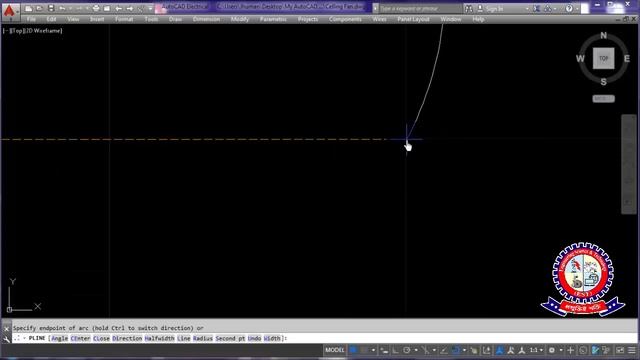This screenshot has width=640, height=360.
Task: Open the Edit menu
Action: 51,19
